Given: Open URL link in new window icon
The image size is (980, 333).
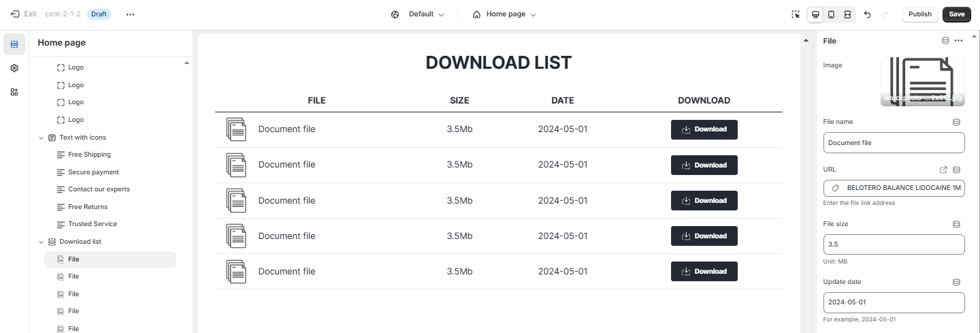Looking at the screenshot, I should (943, 170).
